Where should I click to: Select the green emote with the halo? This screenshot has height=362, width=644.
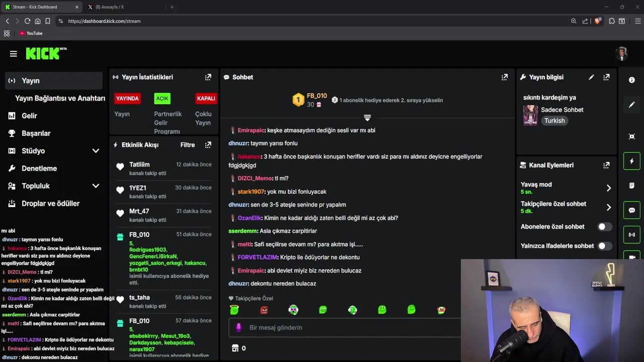[234, 310]
